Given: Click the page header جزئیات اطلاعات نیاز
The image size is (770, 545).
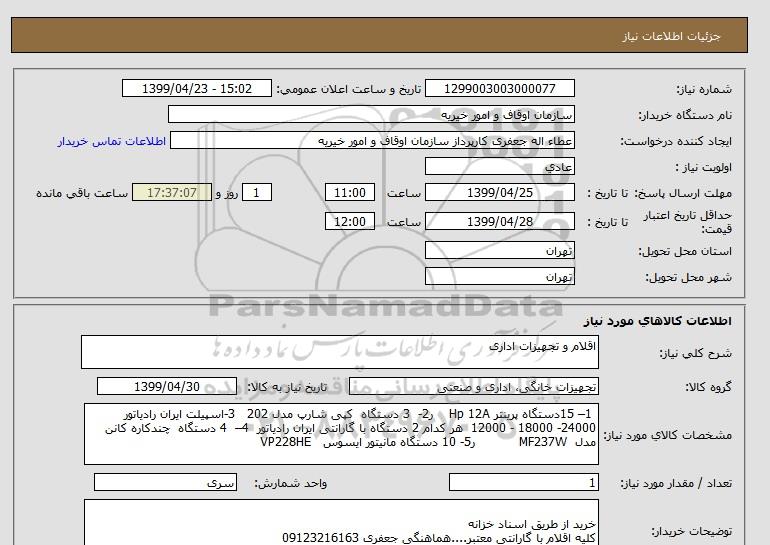Looking at the screenshot, I should click(x=671, y=37).
